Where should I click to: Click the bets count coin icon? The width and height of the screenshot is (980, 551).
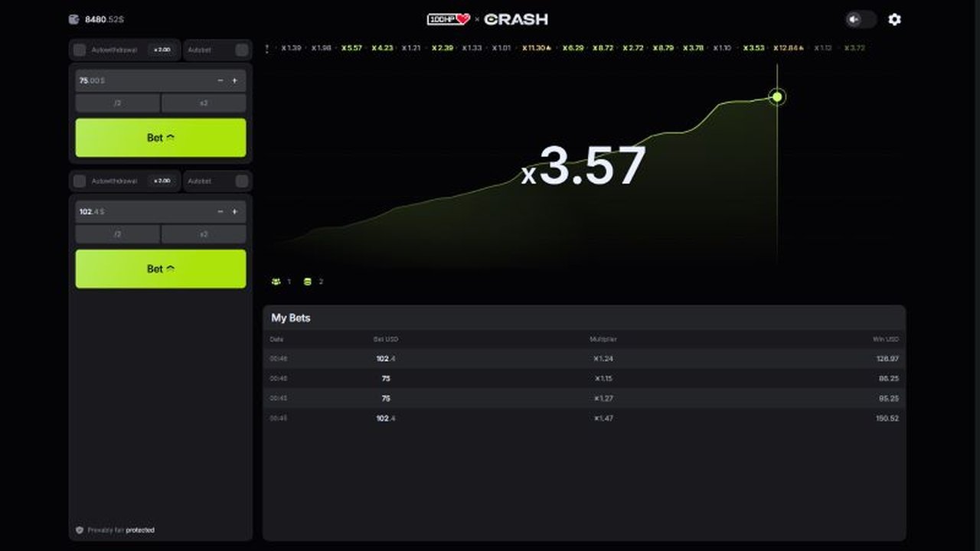308,282
